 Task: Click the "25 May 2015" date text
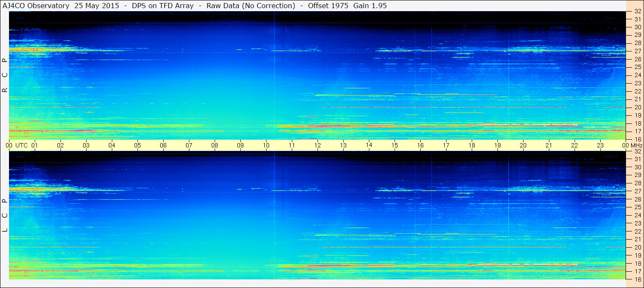coord(97,6)
